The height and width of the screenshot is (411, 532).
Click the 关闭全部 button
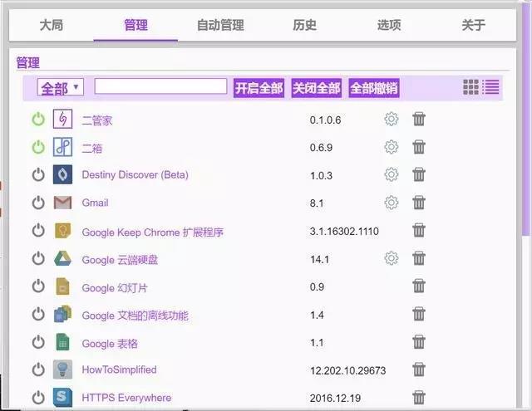click(x=317, y=88)
